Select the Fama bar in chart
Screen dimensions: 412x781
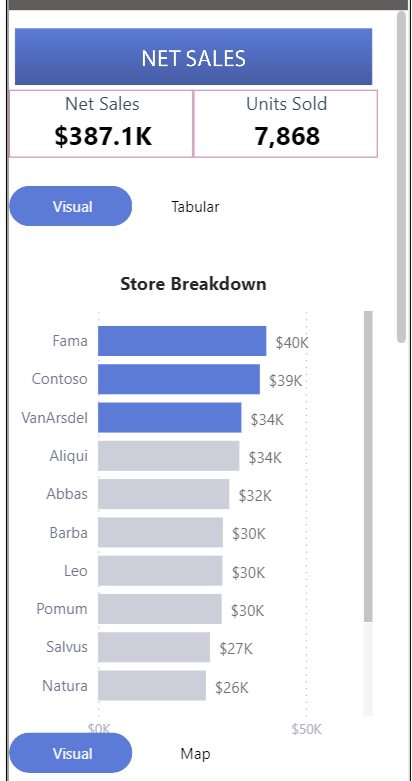coord(182,341)
